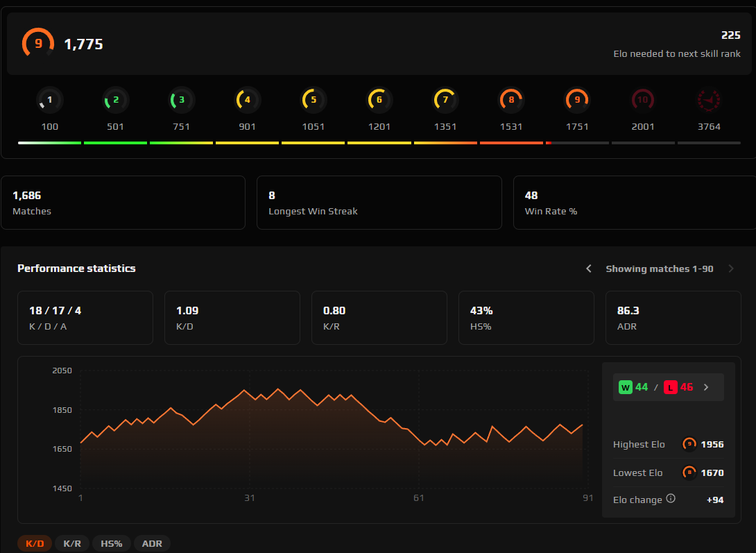The image size is (756, 553).
Task: Select the level 7 skill icon
Action: click(445, 101)
